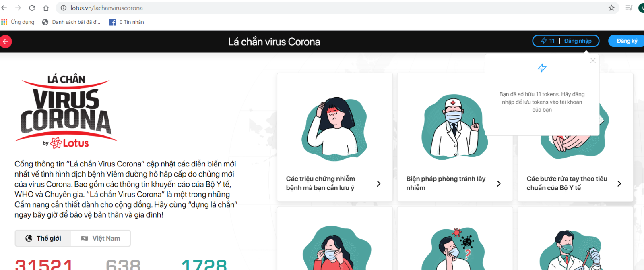Viewport: 644px width, 270px height.
Task: Bookmark this page with star icon
Action: tap(611, 8)
